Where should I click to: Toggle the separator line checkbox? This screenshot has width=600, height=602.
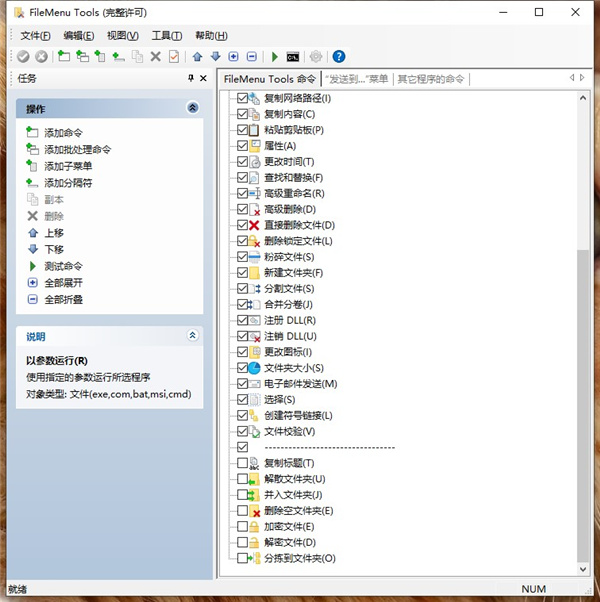[x=242, y=447]
